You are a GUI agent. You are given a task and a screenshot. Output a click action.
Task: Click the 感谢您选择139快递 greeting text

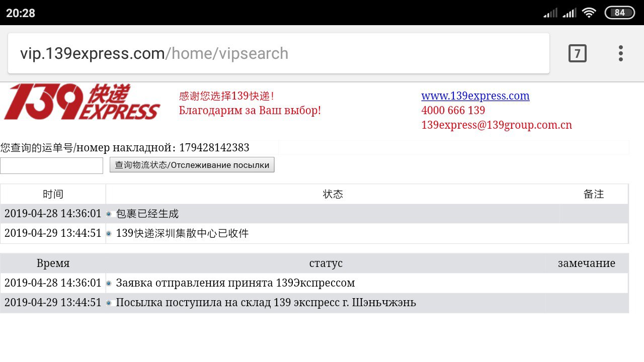coord(226,96)
